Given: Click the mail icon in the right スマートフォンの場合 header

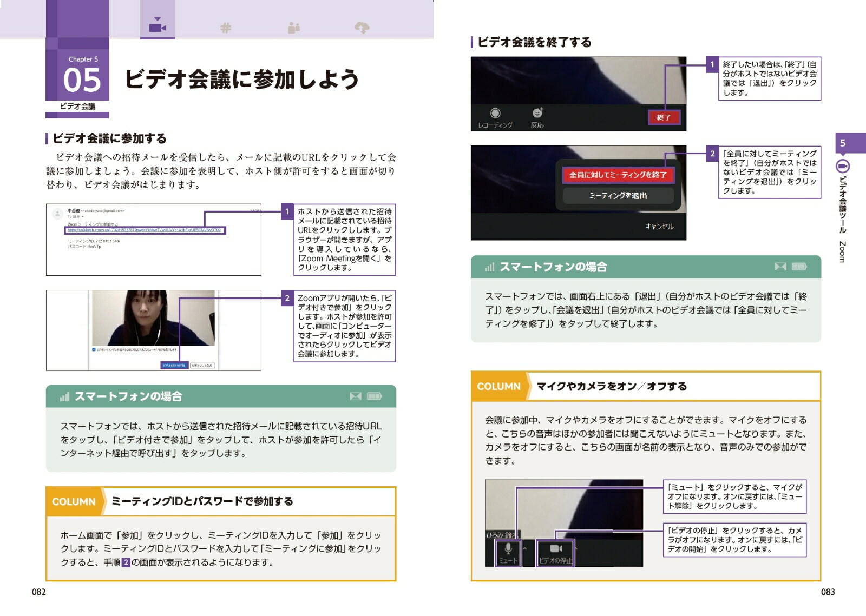Looking at the screenshot, I should (x=780, y=267).
